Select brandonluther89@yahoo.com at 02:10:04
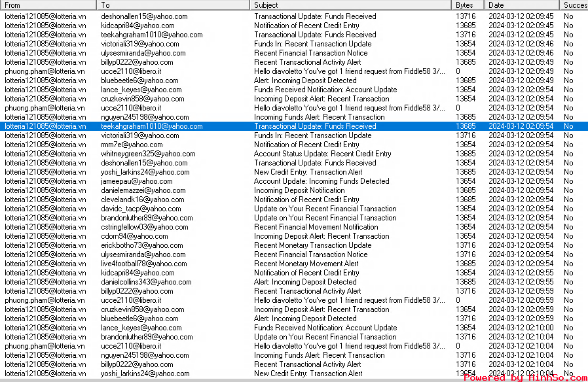 147,337
